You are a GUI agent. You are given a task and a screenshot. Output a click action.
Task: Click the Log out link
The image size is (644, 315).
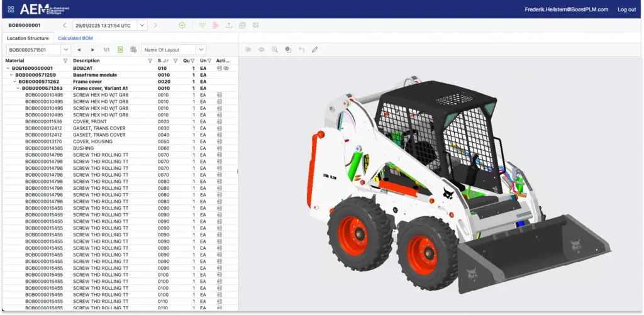coord(626,9)
